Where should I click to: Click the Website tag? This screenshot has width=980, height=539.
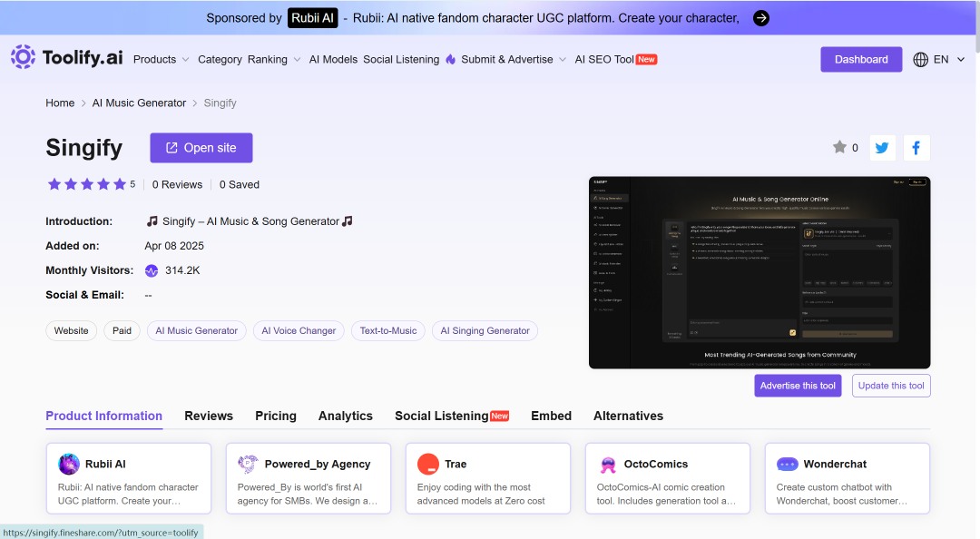click(x=72, y=331)
